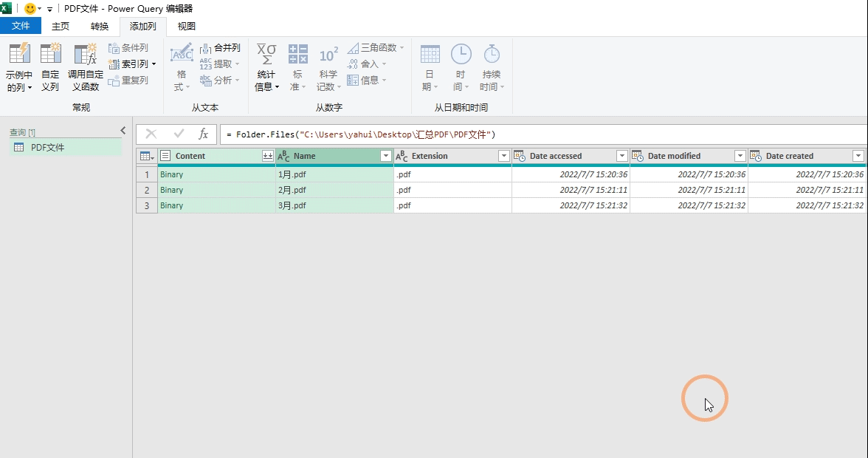
Task: Collapse the Queries (查询) pane
Action: 123,131
